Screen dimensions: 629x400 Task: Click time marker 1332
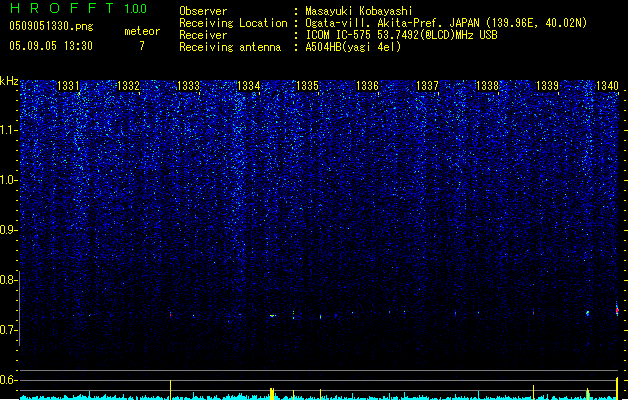[128, 86]
